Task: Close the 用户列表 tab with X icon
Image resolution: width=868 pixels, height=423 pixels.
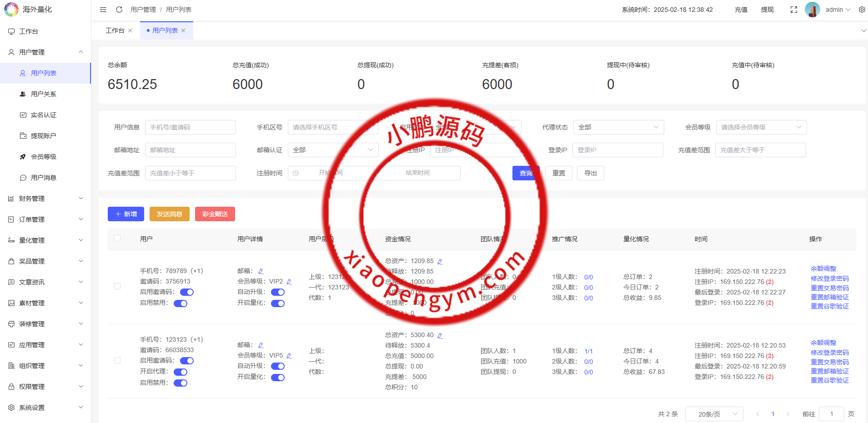Action: (183, 30)
